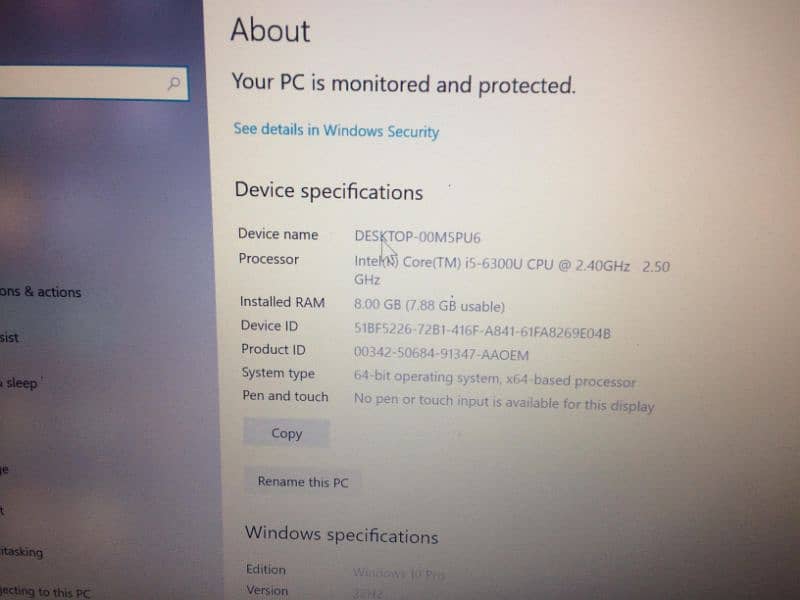Screen dimensions: 800x600
Task: Open Focus assist sidebar item
Action: [x=9, y=337]
